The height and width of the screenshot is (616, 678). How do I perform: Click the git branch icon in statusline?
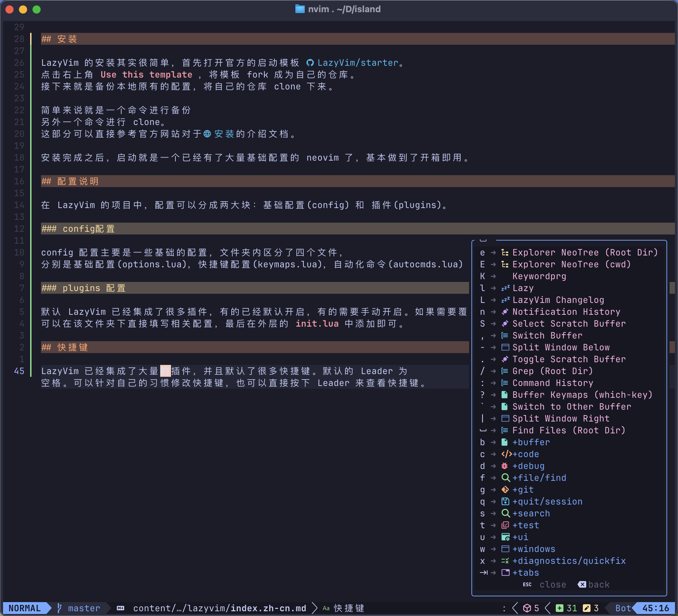(x=60, y=608)
